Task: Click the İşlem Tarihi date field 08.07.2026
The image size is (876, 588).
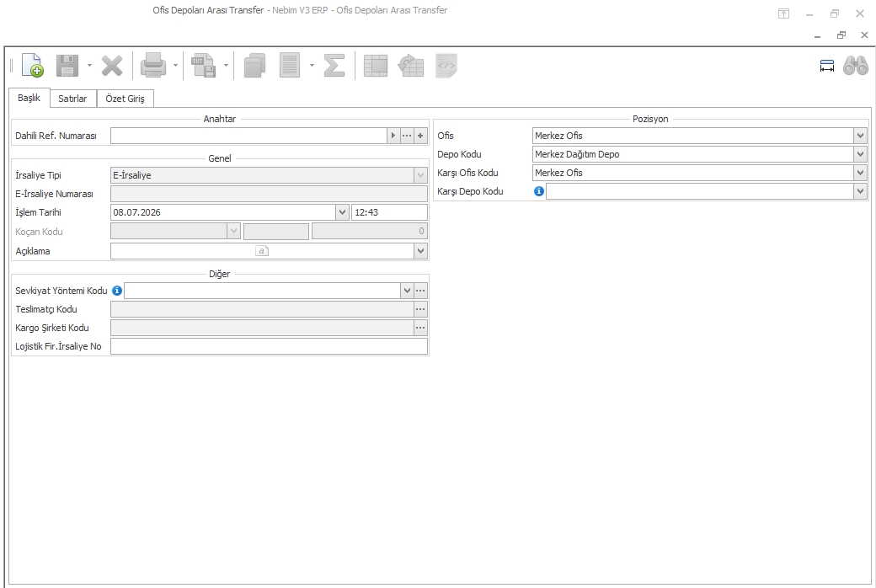Action: coord(223,212)
